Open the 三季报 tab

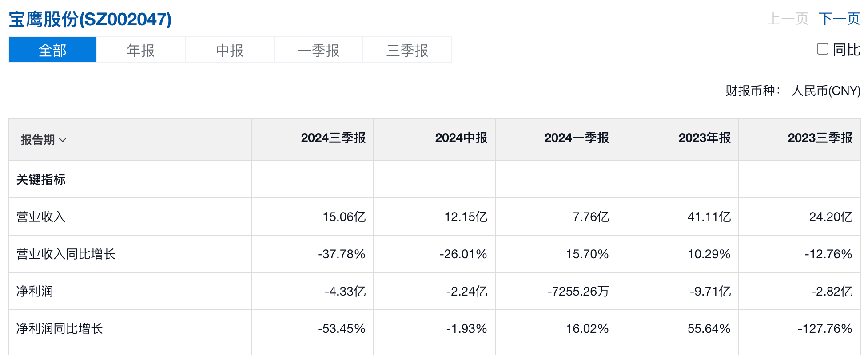407,50
